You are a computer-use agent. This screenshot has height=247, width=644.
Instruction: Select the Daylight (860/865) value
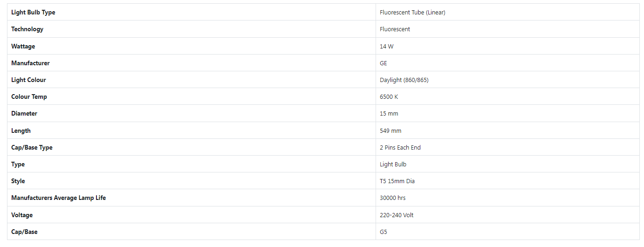[x=404, y=80]
